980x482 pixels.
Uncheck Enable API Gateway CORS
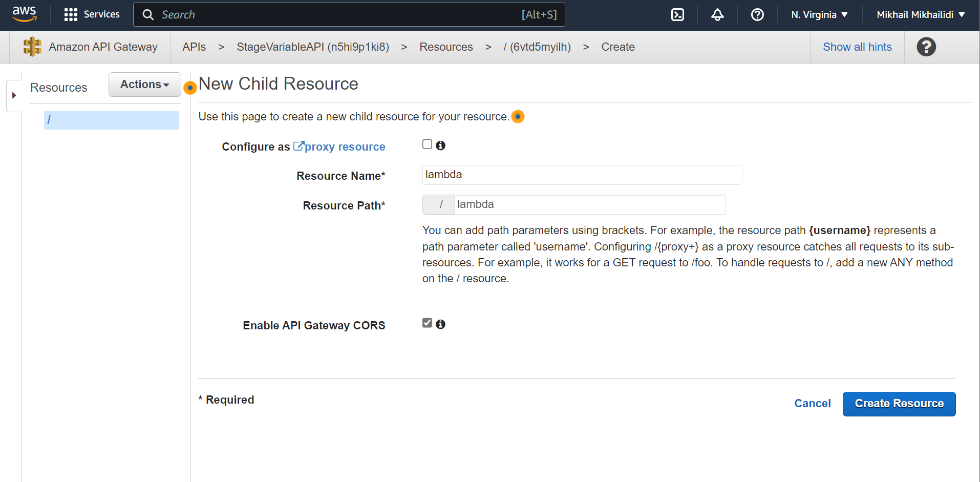(427, 323)
